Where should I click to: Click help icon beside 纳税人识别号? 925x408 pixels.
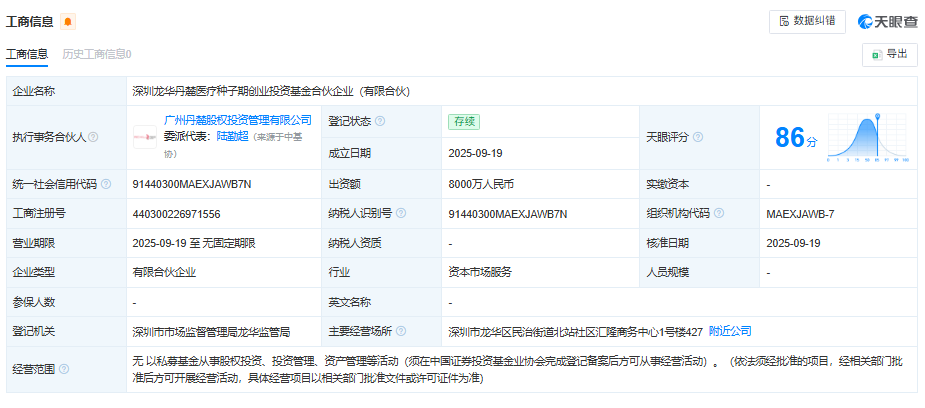[400, 213]
